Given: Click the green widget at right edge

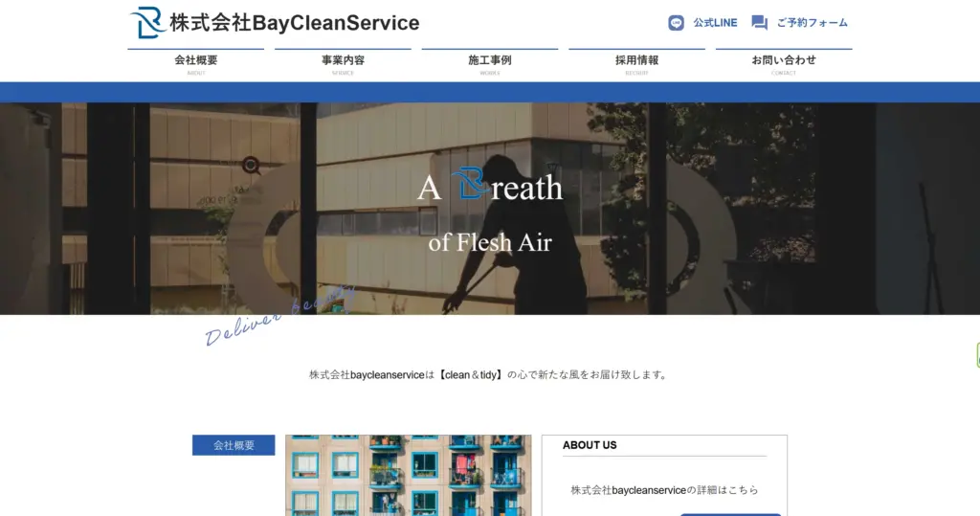Looking at the screenshot, I should pos(977,355).
